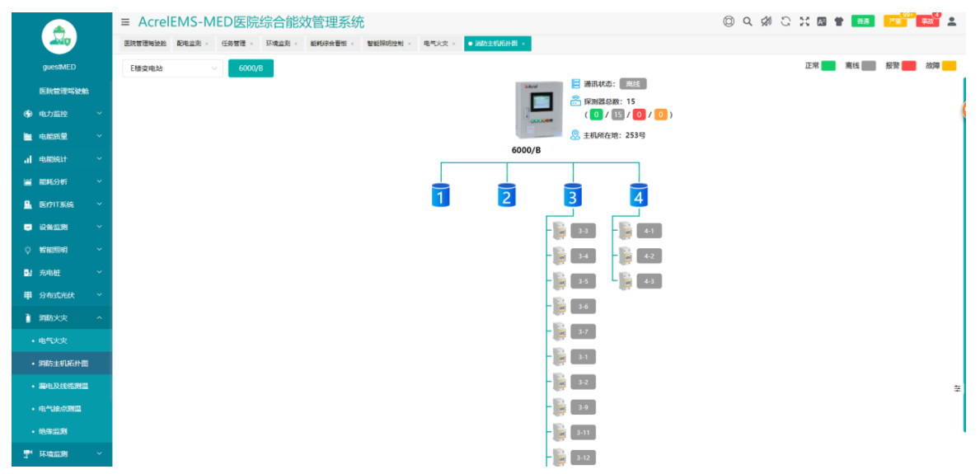Select loop 3 cylinder node
The image size is (980, 474).
(572, 195)
